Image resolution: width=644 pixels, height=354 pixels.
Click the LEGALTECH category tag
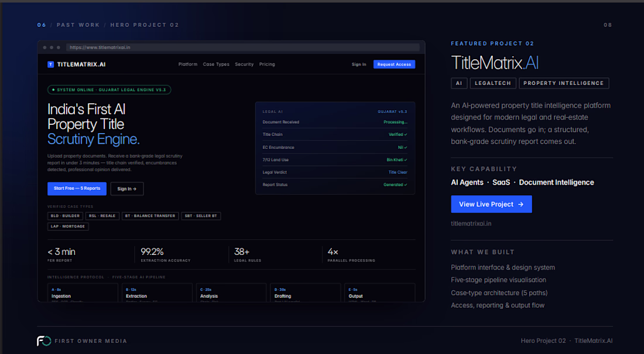[493, 83]
